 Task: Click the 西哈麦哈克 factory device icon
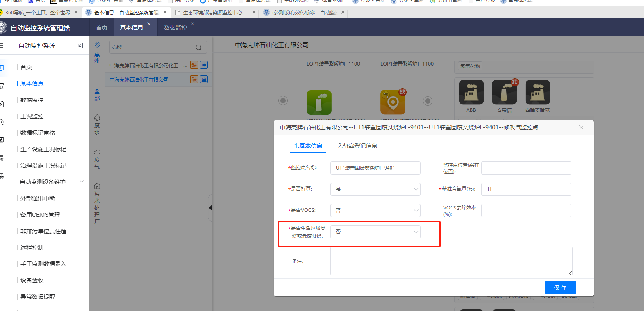537,92
